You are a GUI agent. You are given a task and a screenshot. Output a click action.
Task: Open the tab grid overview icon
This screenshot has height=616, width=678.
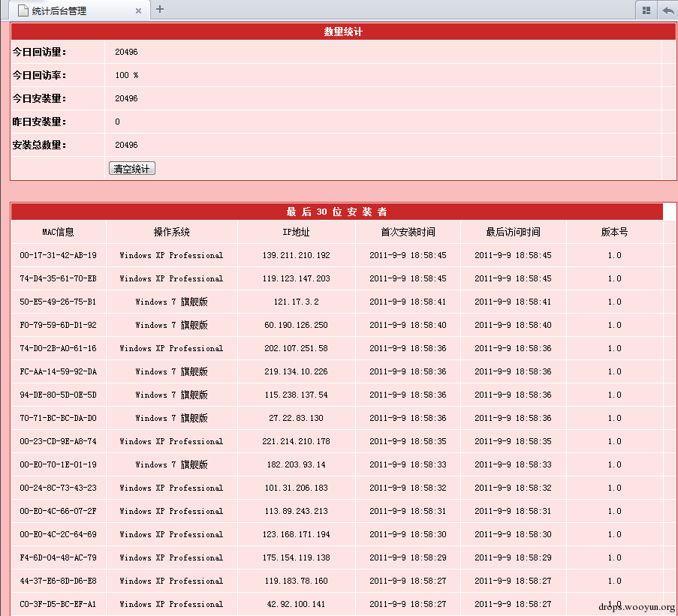pyautogui.click(x=646, y=11)
